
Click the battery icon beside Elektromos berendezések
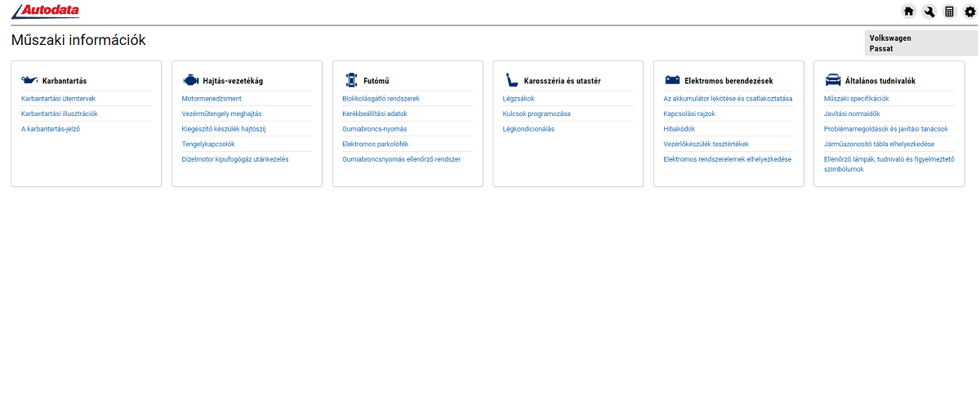pos(672,80)
